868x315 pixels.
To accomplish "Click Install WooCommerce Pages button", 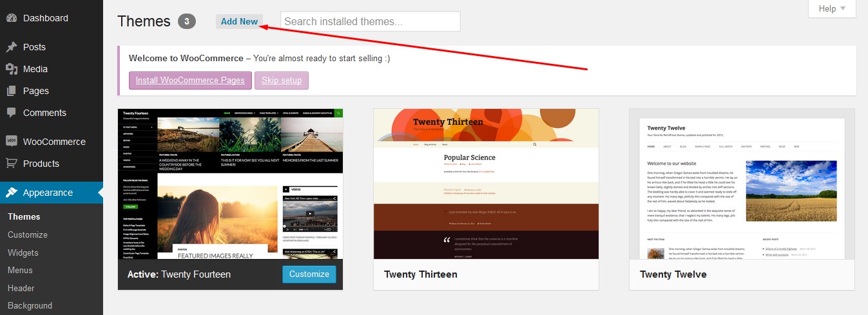I will click(x=190, y=81).
